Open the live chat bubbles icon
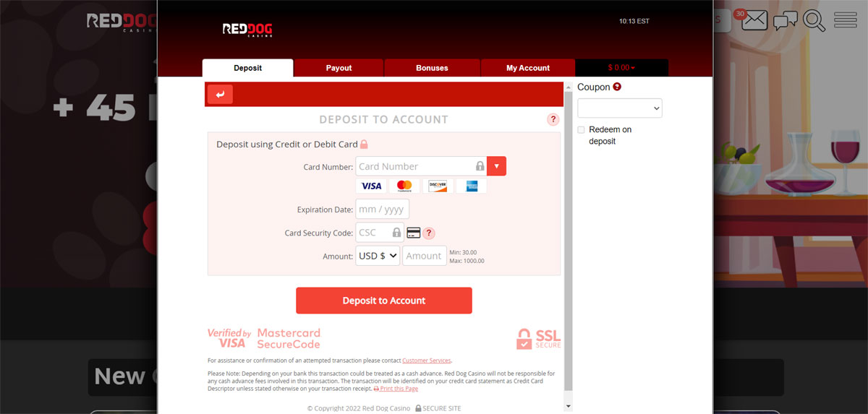 click(x=785, y=21)
